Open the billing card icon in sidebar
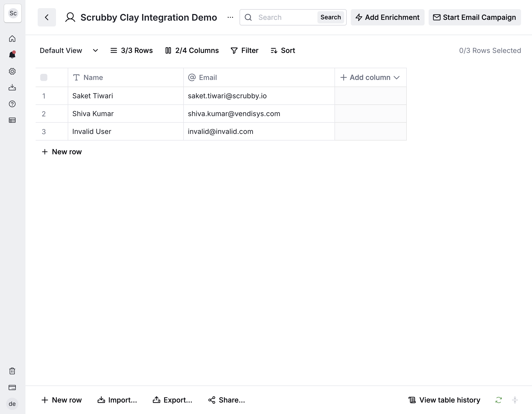 [x=12, y=388]
